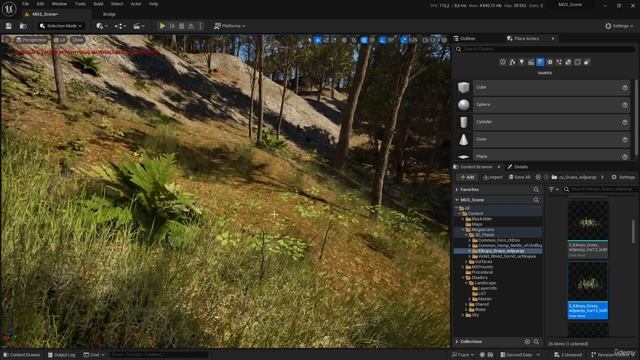
Task: Collapse the MGS_Scene folder tree section
Action: pos(457,200)
